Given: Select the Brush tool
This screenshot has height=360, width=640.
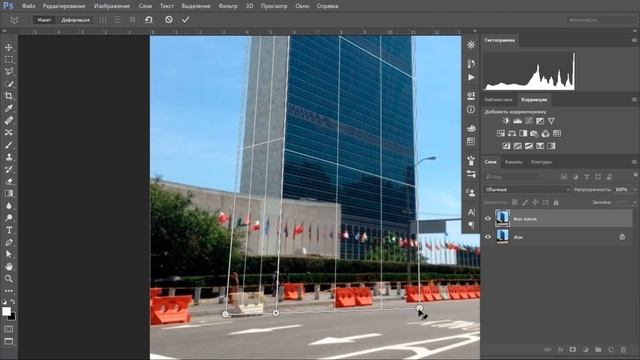Looking at the screenshot, I should coord(9,145).
